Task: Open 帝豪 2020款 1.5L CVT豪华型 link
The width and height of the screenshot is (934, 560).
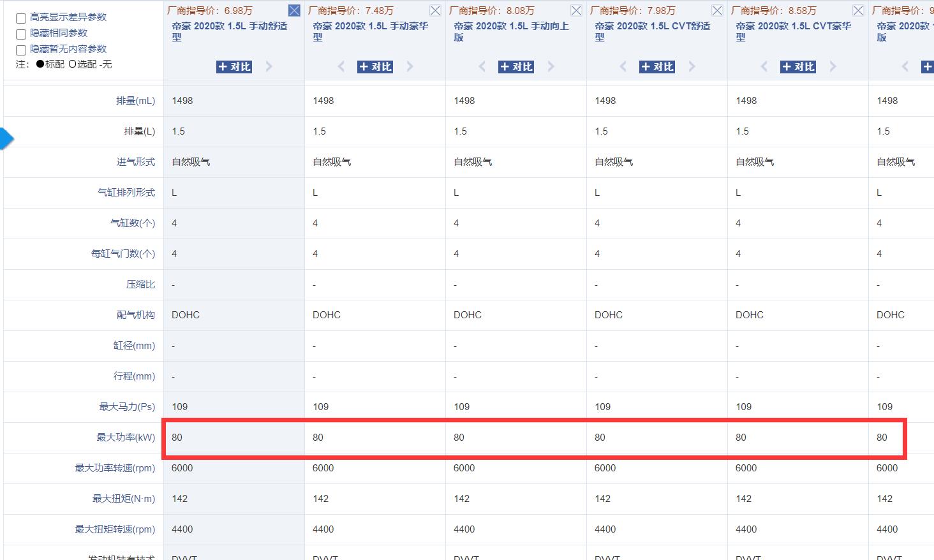Action: 794,32
